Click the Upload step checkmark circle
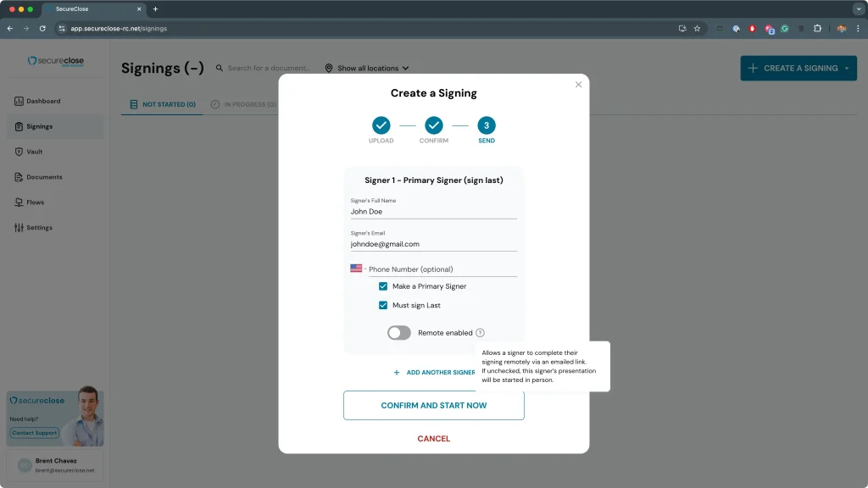 coord(381,125)
